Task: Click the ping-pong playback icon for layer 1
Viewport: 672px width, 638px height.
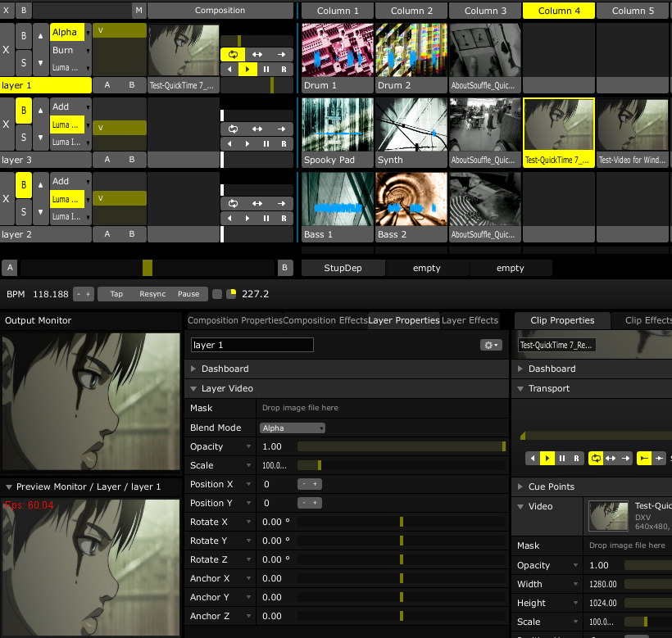Action: pyautogui.click(x=257, y=54)
